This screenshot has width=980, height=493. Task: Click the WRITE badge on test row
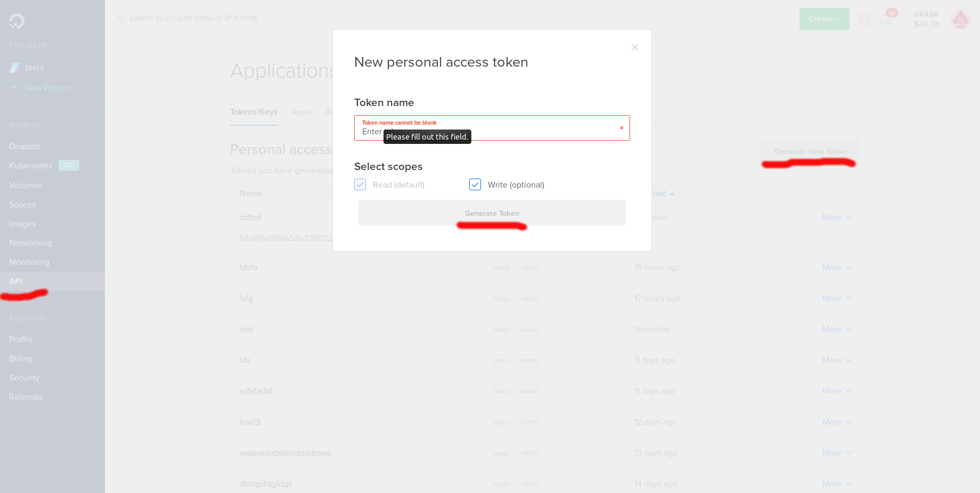click(529, 330)
